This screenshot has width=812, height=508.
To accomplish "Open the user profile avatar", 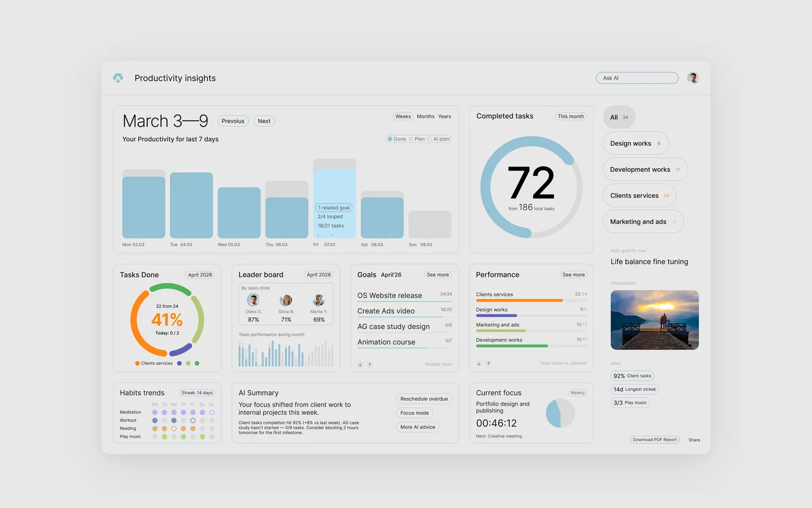I will point(693,78).
